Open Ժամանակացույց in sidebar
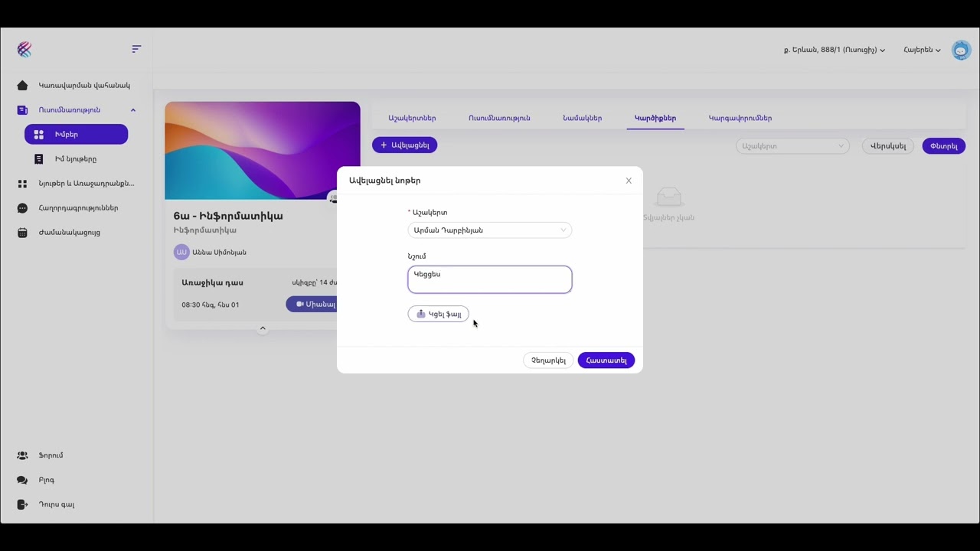 pos(69,233)
